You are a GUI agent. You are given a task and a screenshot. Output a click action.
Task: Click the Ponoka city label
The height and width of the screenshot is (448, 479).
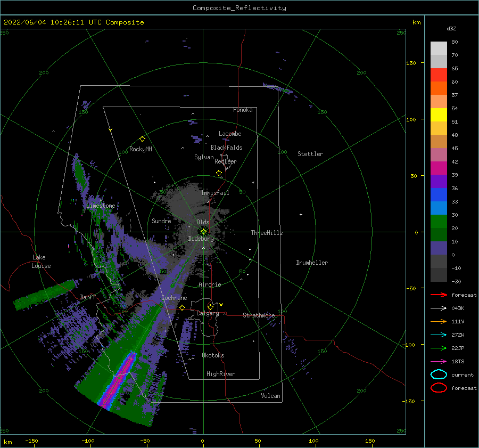pyautogui.click(x=243, y=110)
